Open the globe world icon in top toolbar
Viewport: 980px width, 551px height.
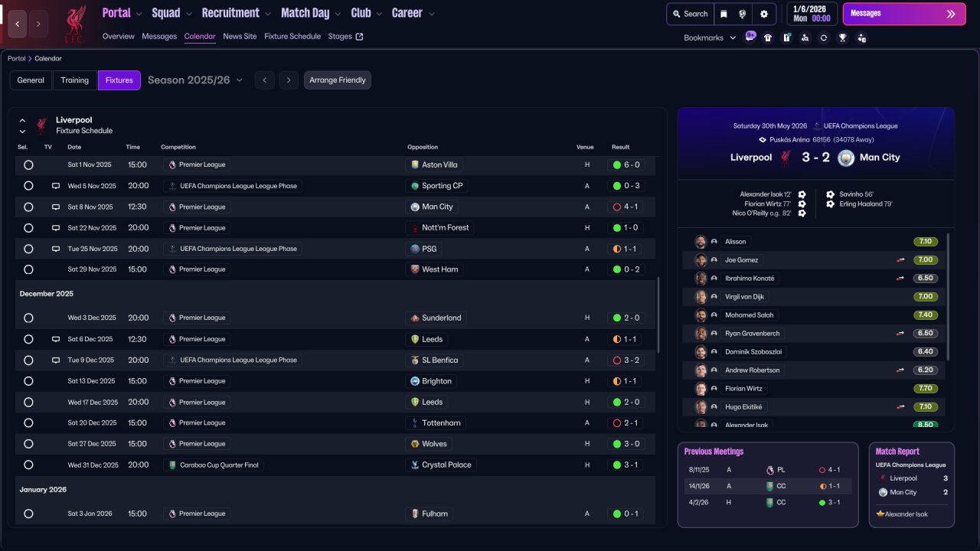tap(742, 14)
